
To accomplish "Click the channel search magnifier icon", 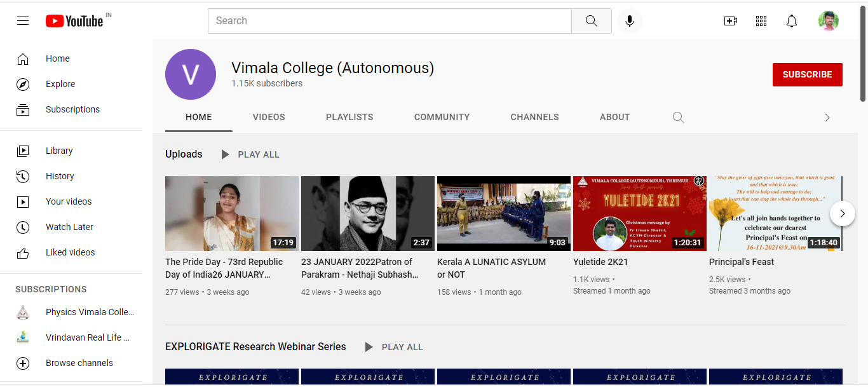I will [679, 118].
